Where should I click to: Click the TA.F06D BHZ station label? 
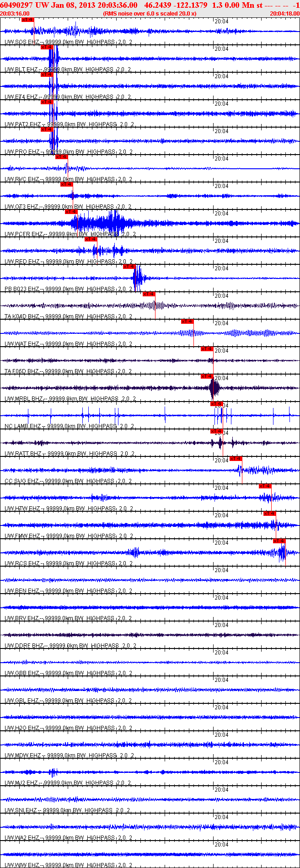22,371
